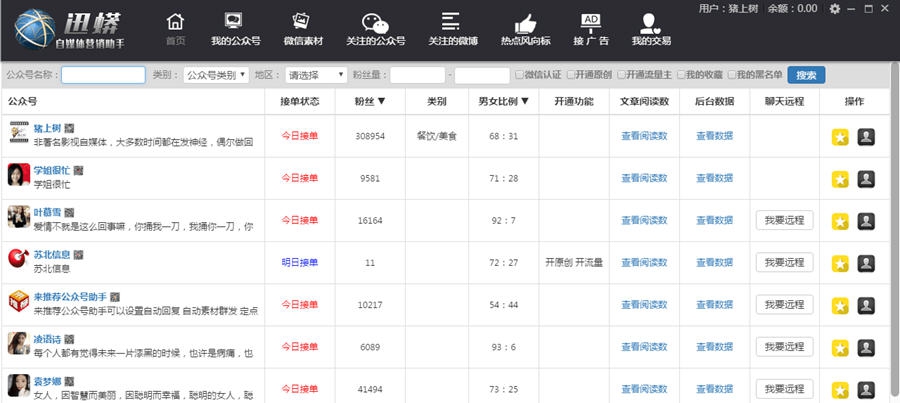
Task: Open the 地区 请选择 dropdown
Action: click(x=316, y=75)
